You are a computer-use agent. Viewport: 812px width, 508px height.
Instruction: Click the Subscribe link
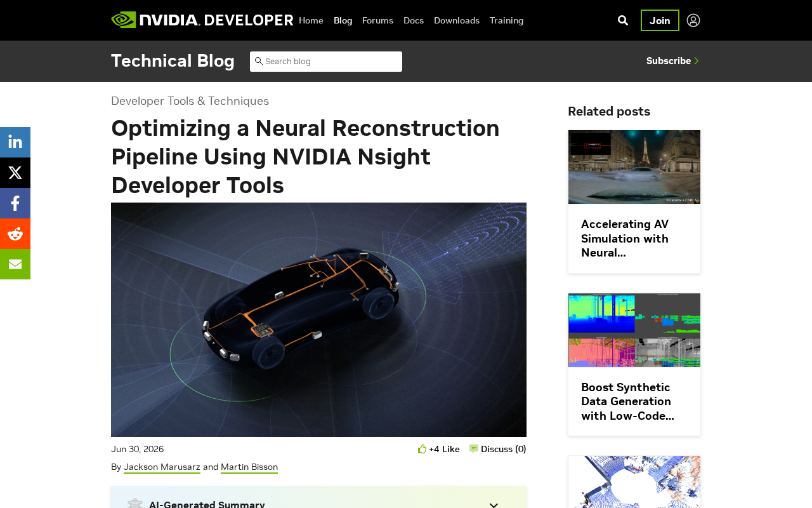672,61
